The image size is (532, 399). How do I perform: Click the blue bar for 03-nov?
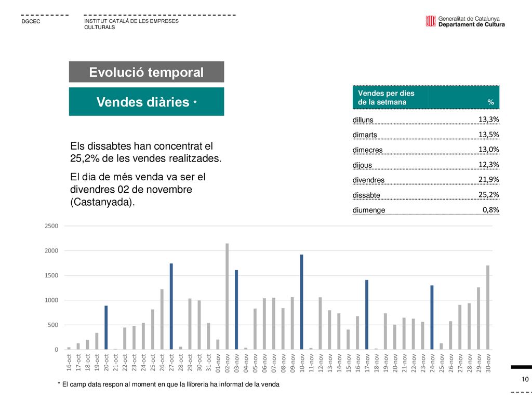tap(236, 310)
